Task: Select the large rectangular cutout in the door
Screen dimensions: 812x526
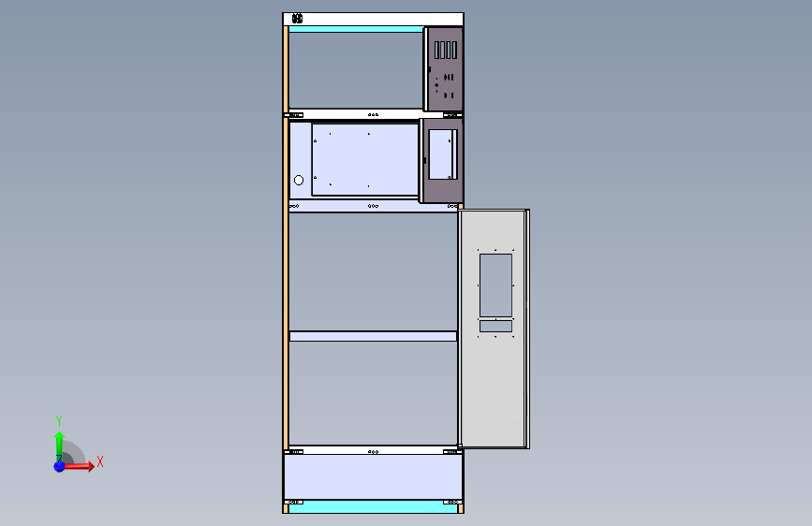Action: click(495, 285)
